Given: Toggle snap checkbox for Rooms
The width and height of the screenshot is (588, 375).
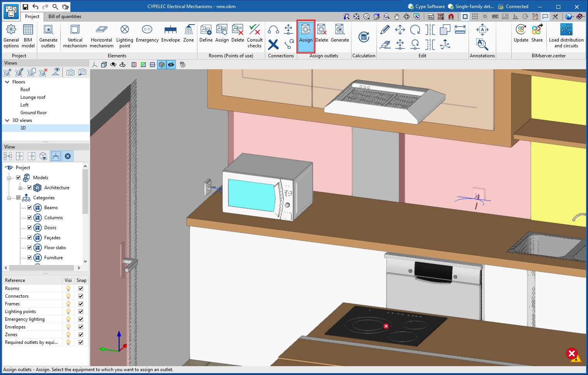Looking at the screenshot, I should click(81, 288).
